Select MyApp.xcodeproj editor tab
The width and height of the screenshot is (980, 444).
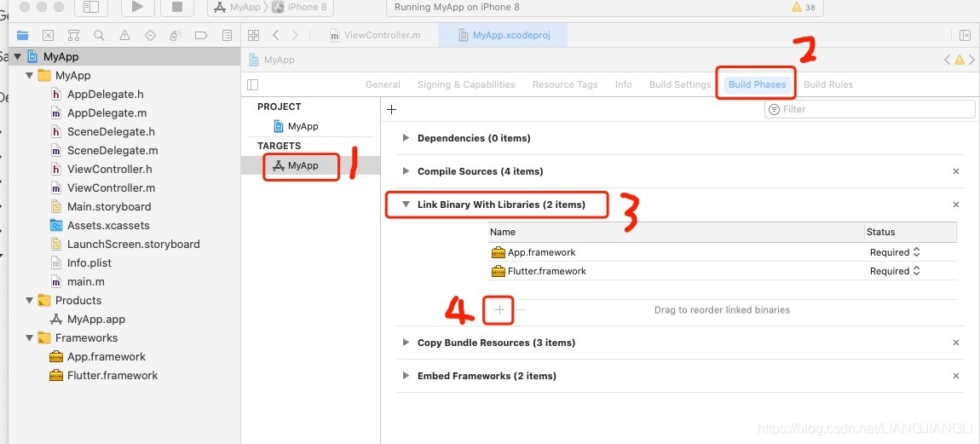[503, 35]
